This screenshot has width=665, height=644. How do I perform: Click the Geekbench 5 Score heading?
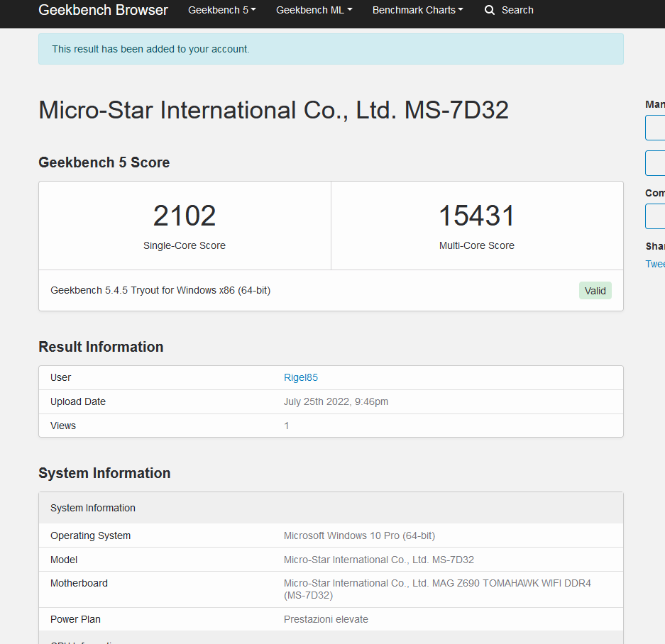pyautogui.click(x=104, y=162)
